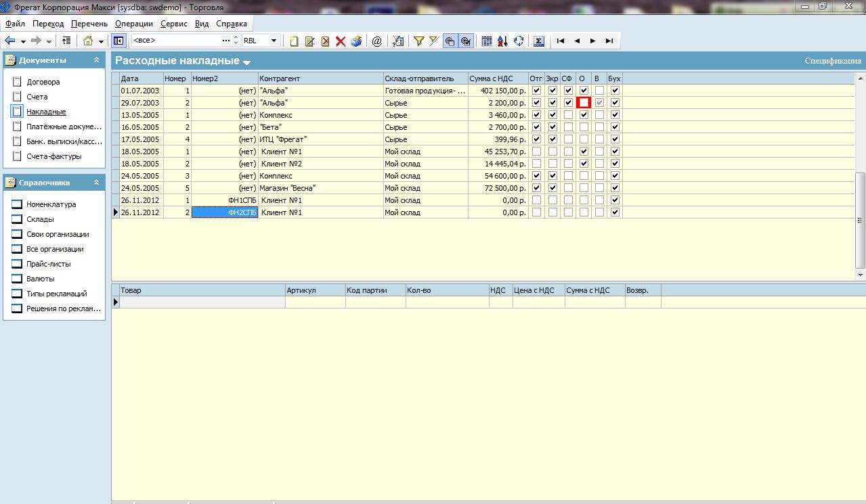Click the funnel filter icon
The height and width of the screenshot is (504, 866).
[x=418, y=41]
